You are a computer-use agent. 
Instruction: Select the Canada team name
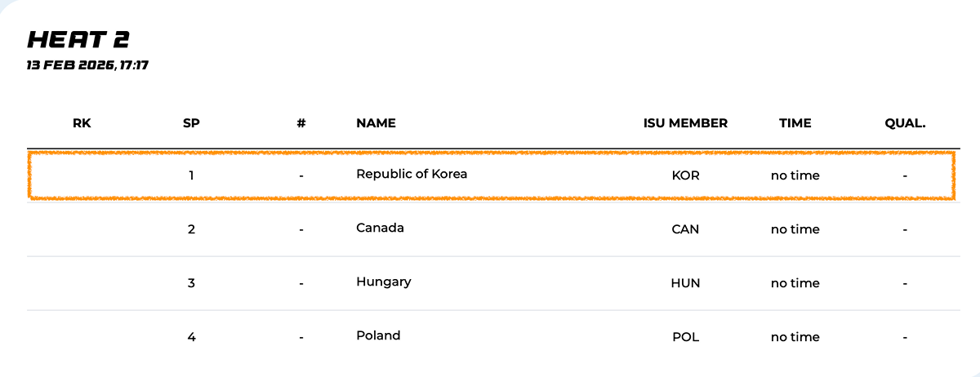click(380, 228)
